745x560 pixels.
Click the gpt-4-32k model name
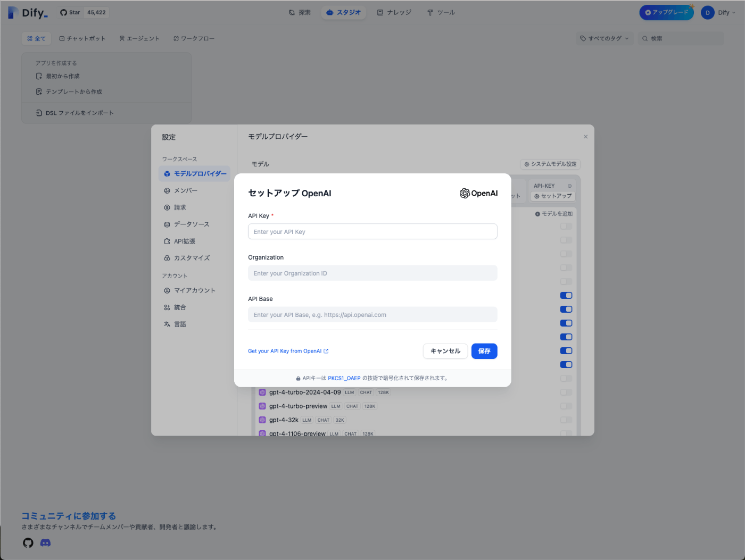pos(284,420)
